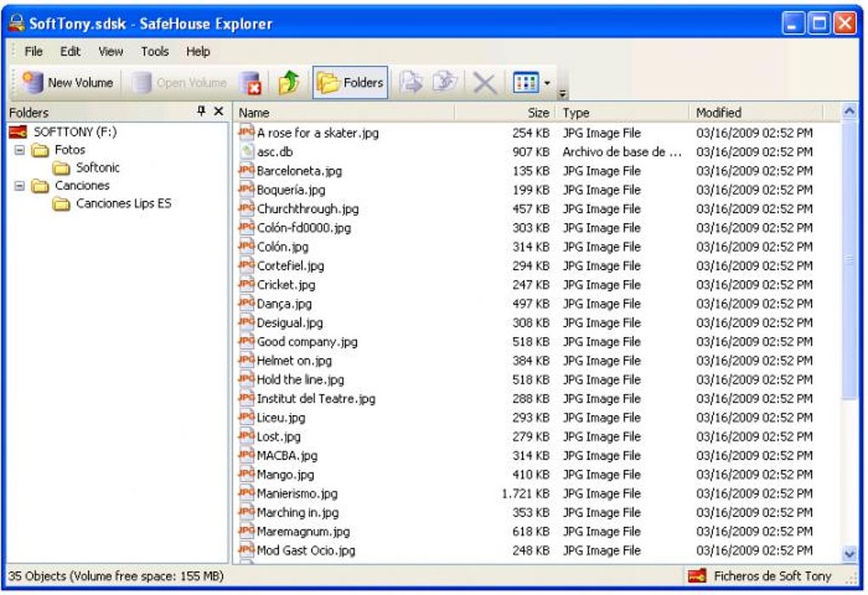Open the Views dropdown arrow
This screenshot has width=868, height=595.
(547, 83)
